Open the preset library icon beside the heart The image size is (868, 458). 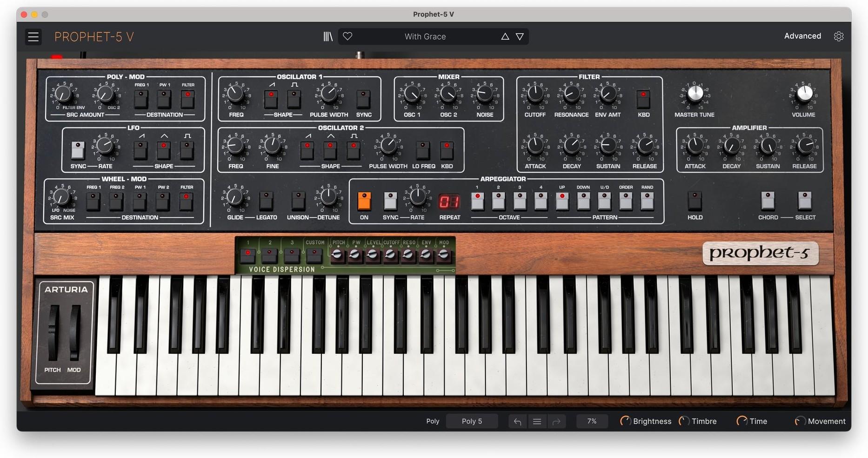click(328, 36)
